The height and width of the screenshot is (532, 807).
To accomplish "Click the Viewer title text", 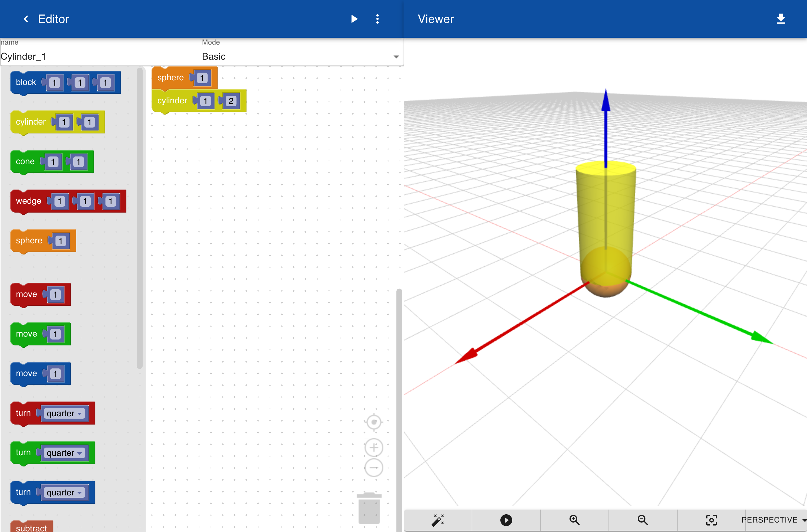I will (x=436, y=19).
